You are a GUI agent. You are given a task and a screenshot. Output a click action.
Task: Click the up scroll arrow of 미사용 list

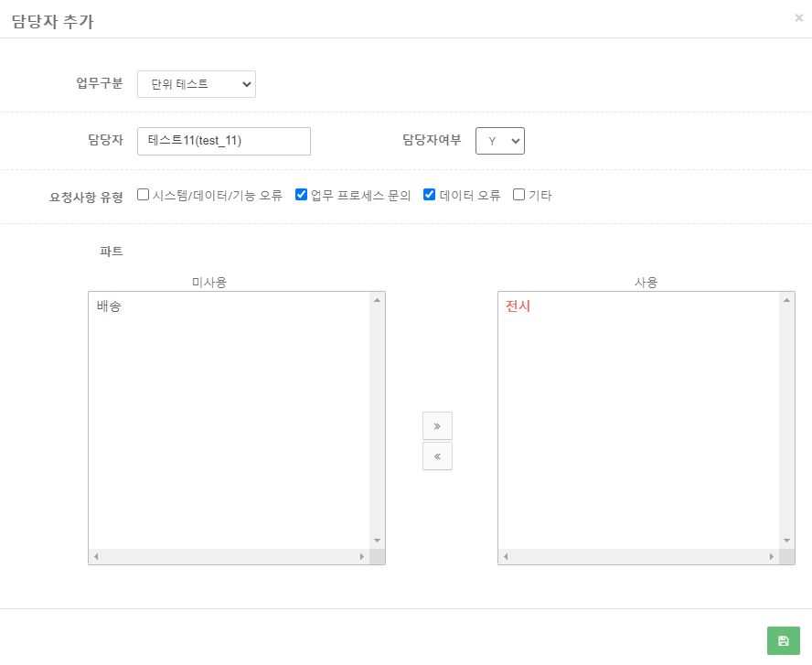pyautogui.click(x=376, y=299)
